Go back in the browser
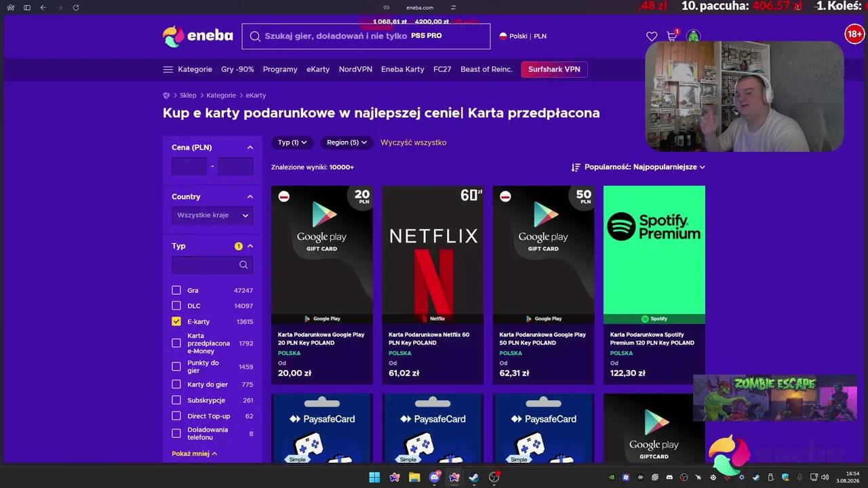The image size is (868, 488). [43, 7]
